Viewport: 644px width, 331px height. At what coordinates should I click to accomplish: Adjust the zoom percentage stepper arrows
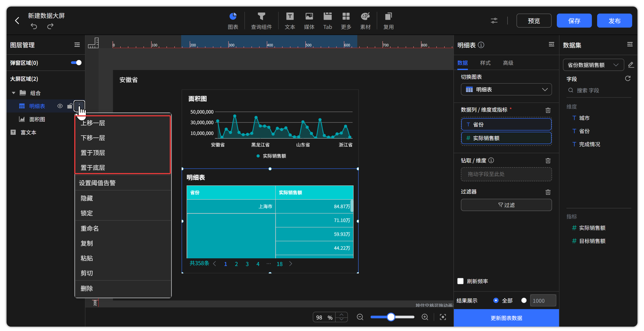[341, 317]
